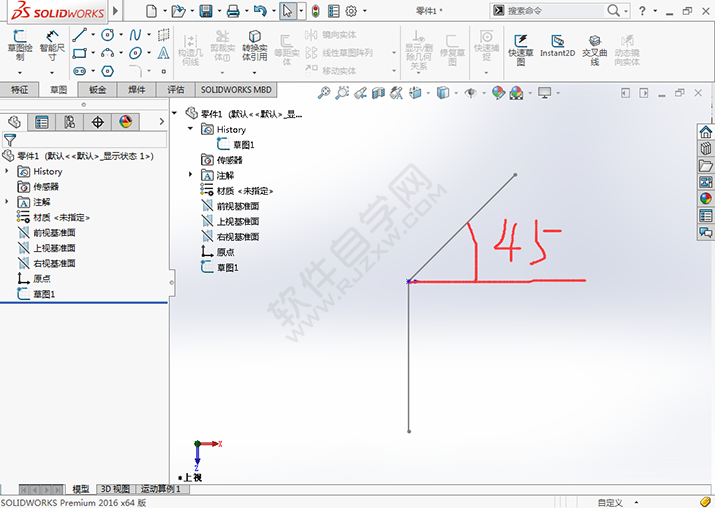Switch to the 评估 (Evaluate) tab
Image resolution: width=715 pixels, height=508 pixels.
click(176, 90)
